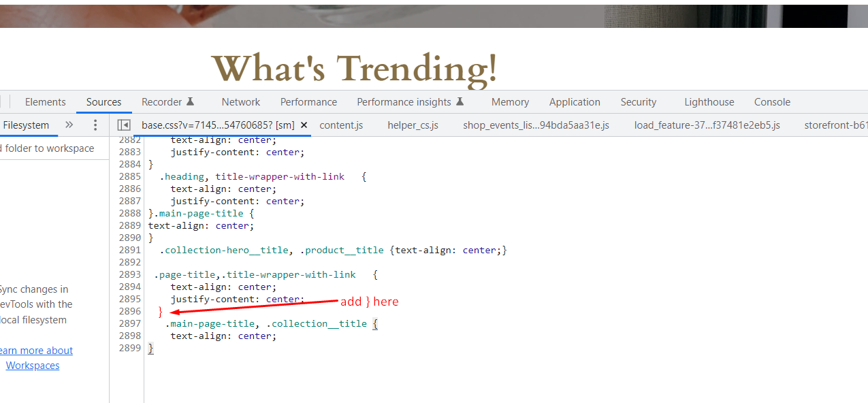The width and height of the screenshot is (868, 403).
Task: Open the content.js file tab
Action: pos(341,125)
